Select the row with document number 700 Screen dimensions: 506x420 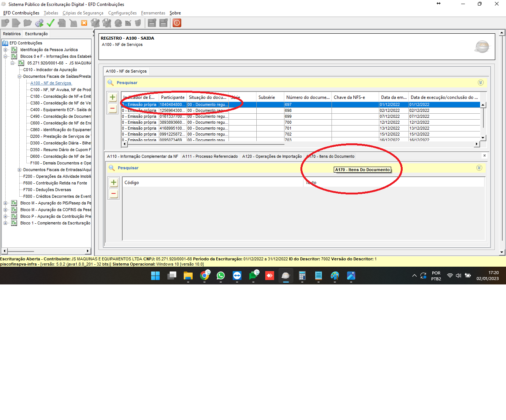click(x=288, y=122)
